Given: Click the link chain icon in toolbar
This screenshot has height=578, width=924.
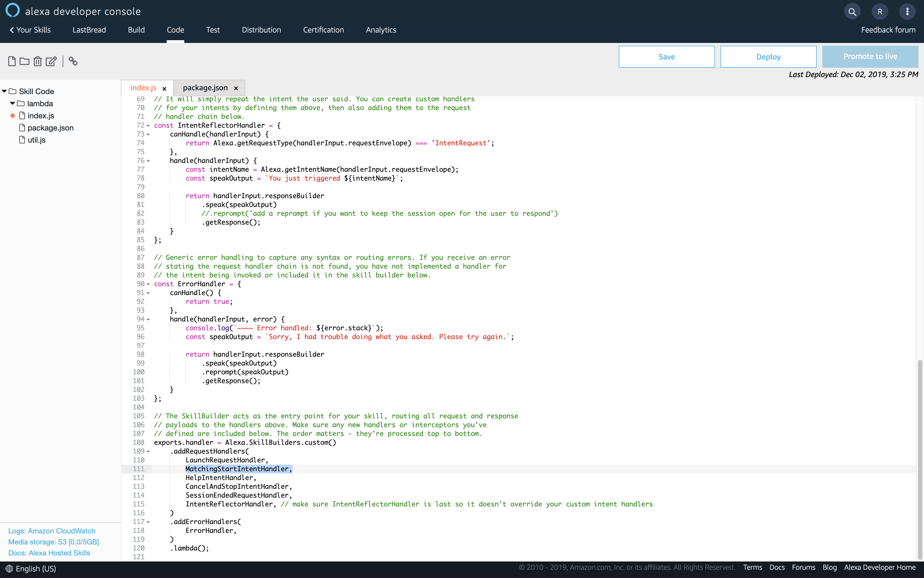Looking at the screenshot, I should tap(73, 61).
